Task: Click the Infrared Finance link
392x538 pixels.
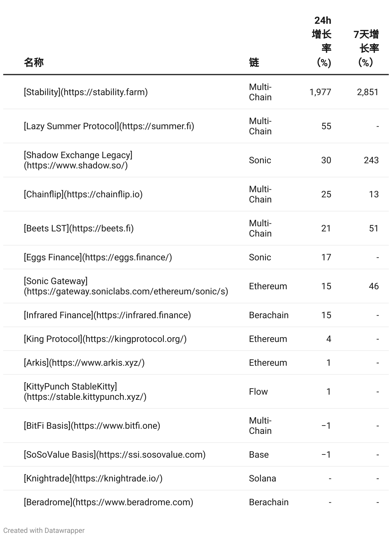Action: point(107,315)
